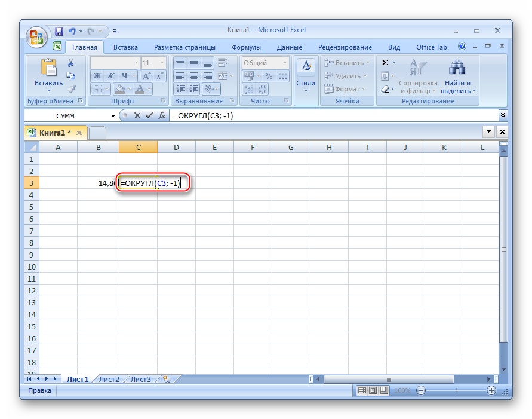Cancel formula entry with the X icon

click(x=137, y=115)
